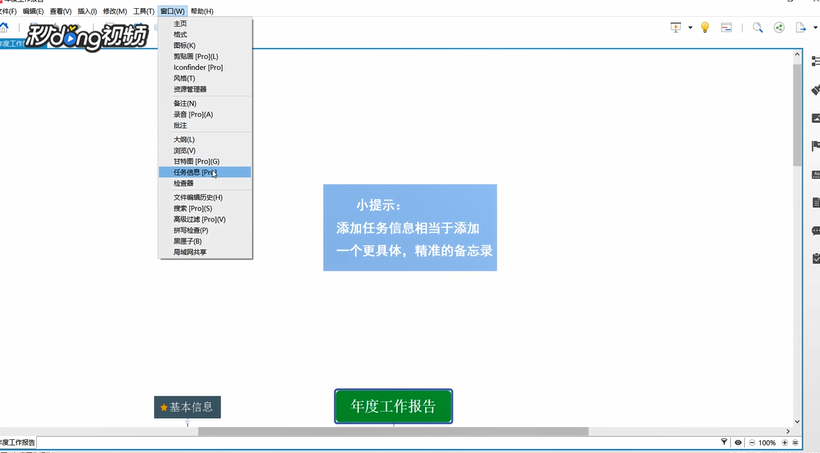Choose 局域网共享 menu entry
Image resolution: width=820 pixels, height=453 pixels.
tap(205, 253)
